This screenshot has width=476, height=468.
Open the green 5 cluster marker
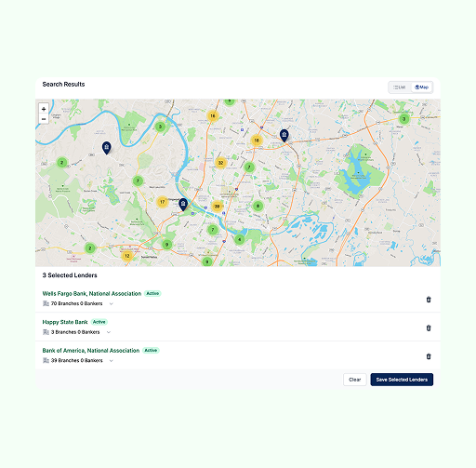[x=160, y=127]
